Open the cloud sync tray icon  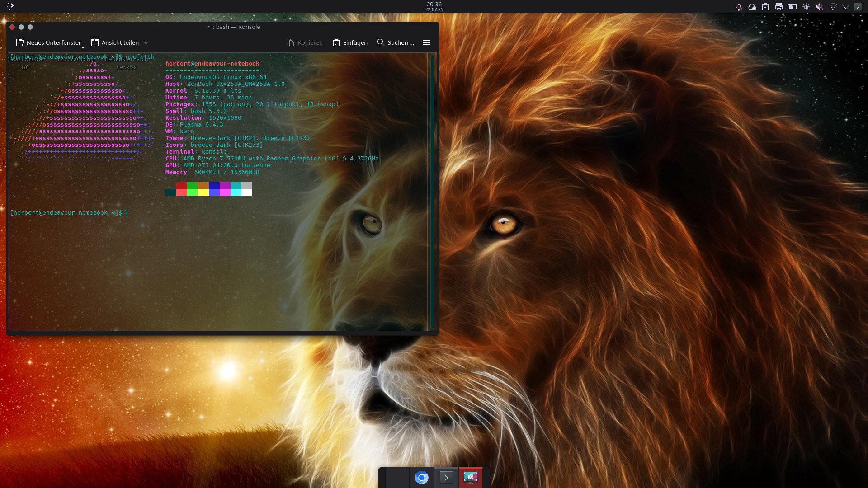pos(752,7)
